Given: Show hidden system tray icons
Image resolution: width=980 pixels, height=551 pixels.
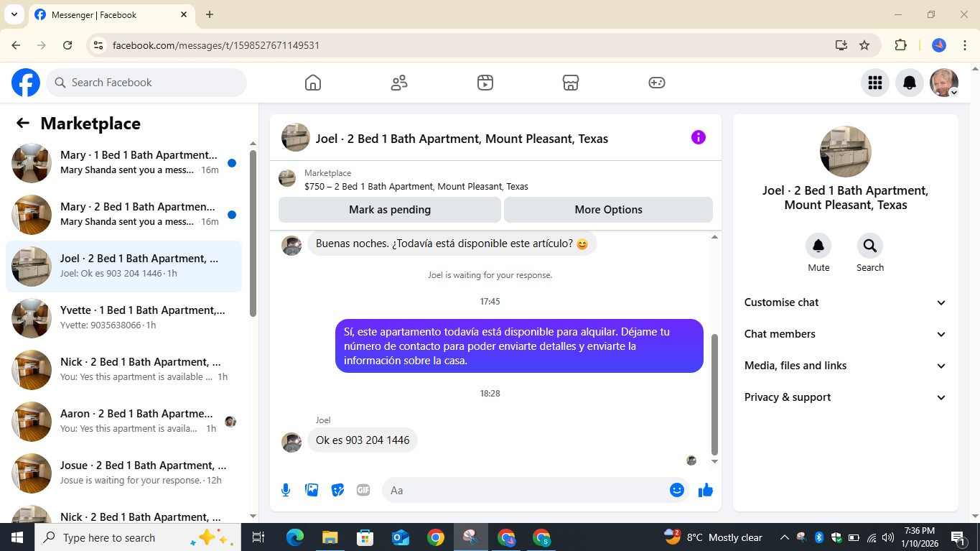Looking at the screenshot, I should pyautogui.click(x=784, y=537).
